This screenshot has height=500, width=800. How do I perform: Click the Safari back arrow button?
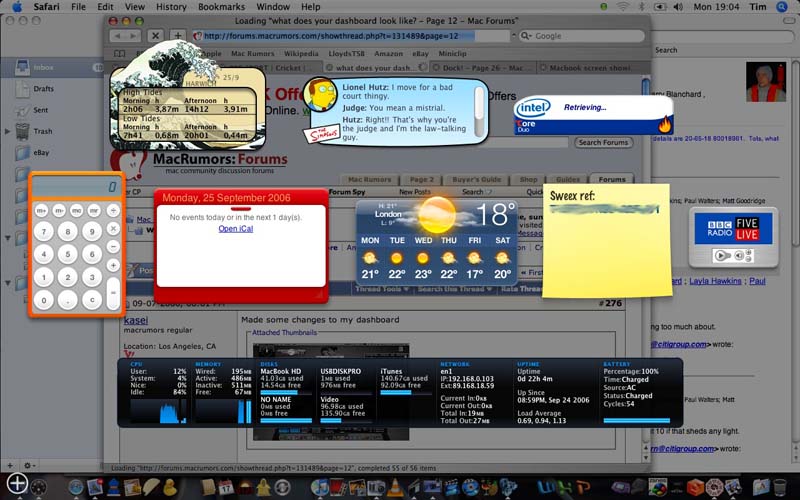[117, 36]
